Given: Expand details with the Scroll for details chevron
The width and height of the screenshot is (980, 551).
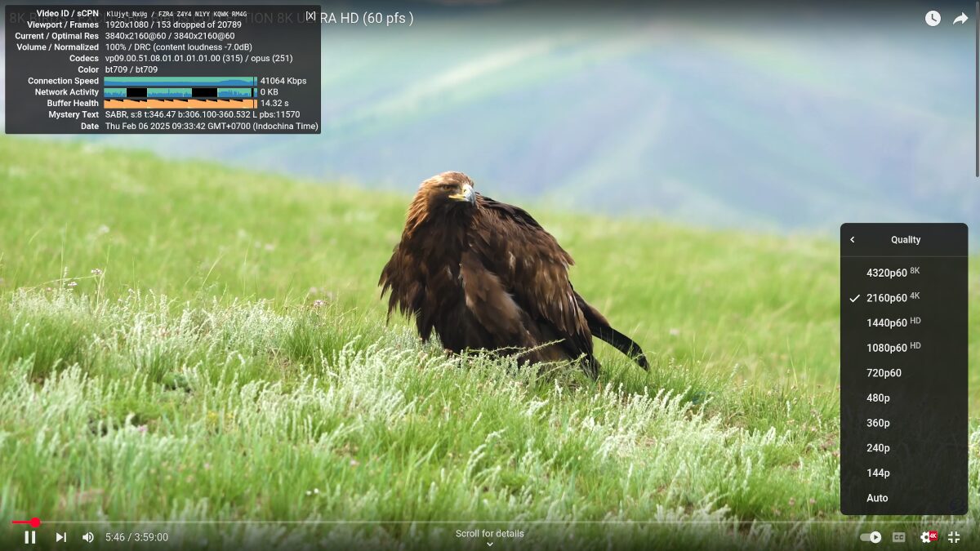Looking at the screenshot, I should click(490, 544).
